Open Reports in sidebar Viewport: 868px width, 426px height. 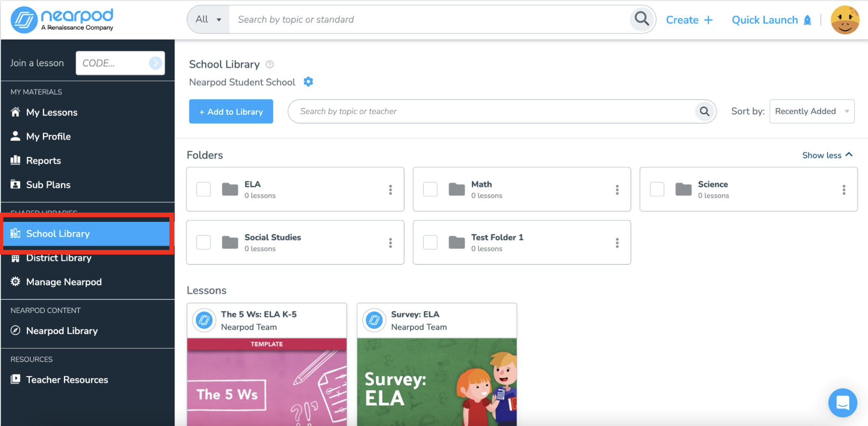tap(43, 161)
